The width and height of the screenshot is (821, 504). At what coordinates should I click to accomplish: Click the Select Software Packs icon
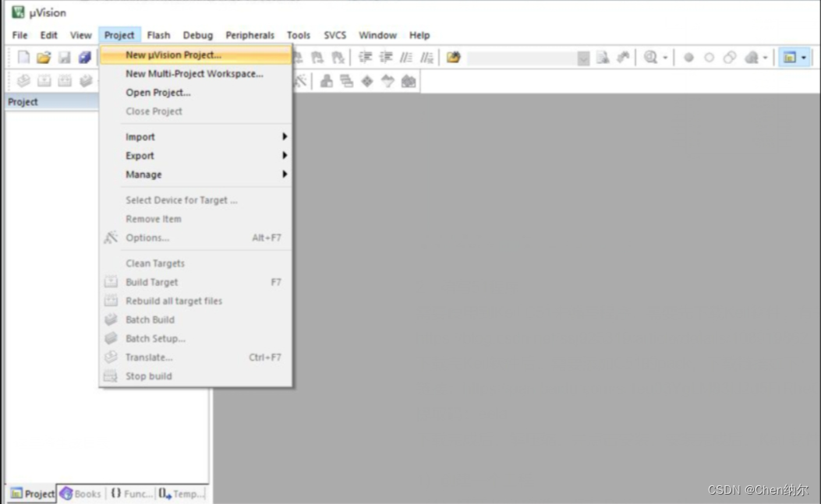387,80
